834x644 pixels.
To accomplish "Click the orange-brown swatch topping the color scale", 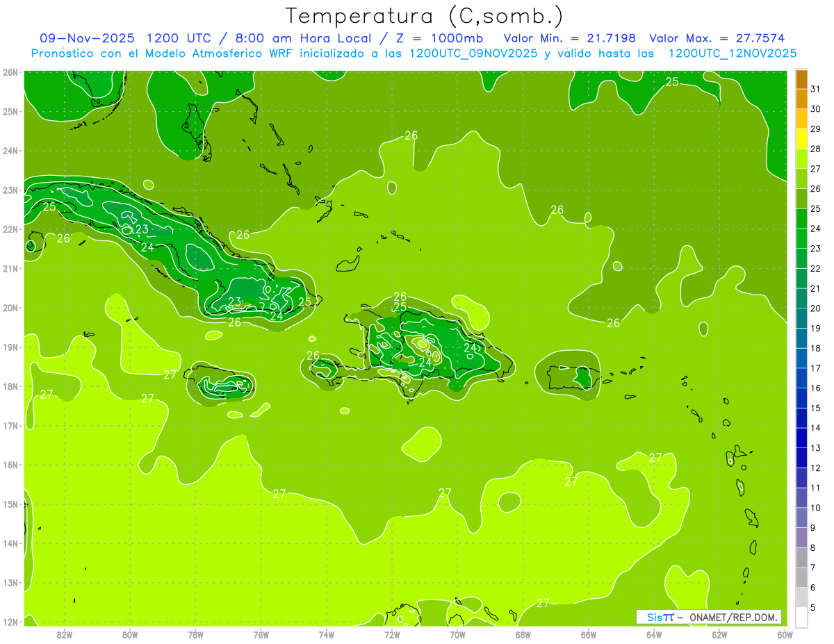I will tap(801, 79).
